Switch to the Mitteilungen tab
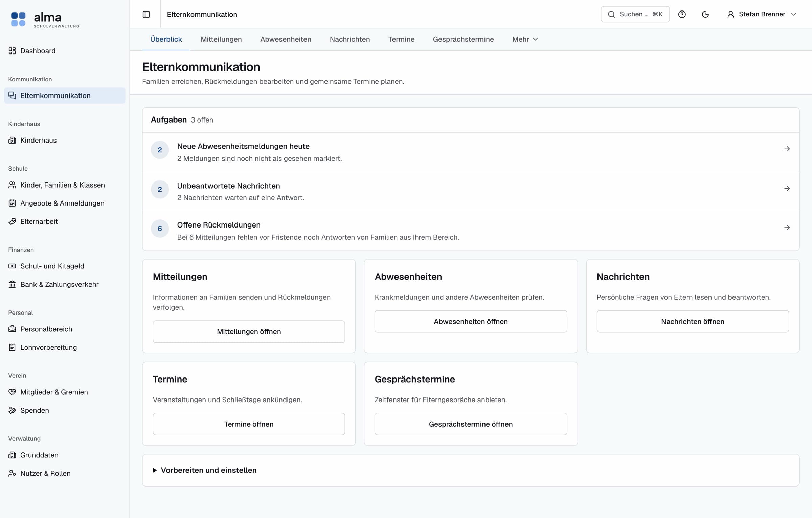 tap(221, 39)
